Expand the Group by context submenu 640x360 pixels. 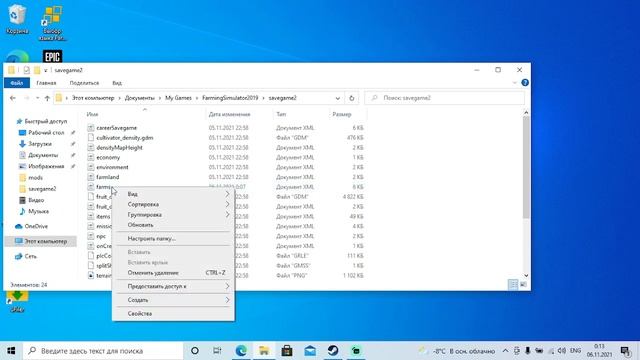coord(173,214)
